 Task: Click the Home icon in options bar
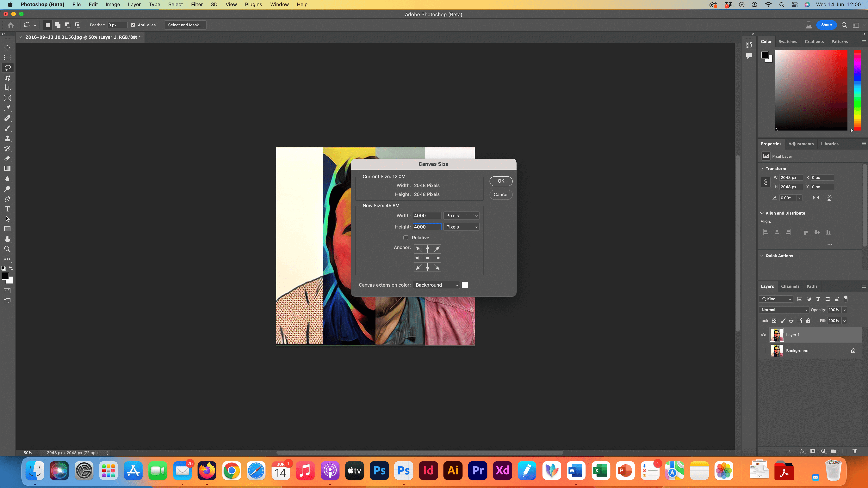pos(11,25)
